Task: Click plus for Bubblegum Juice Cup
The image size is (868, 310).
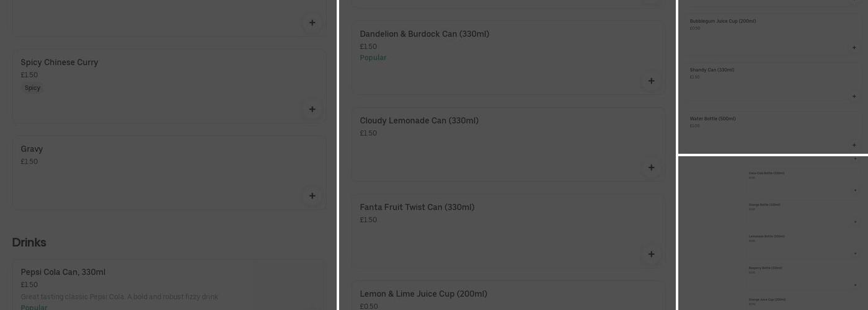Action: coord(854,48)
